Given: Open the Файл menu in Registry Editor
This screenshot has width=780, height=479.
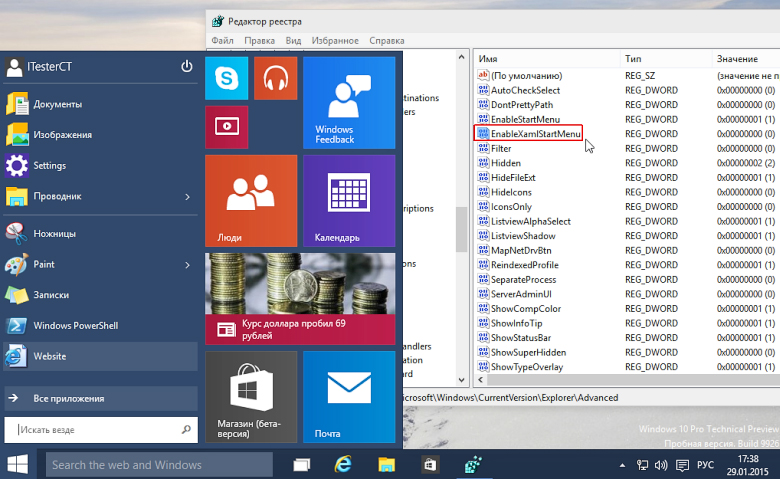Looking at the screenshot, I should pyautogui.click(x=222, y=40).
